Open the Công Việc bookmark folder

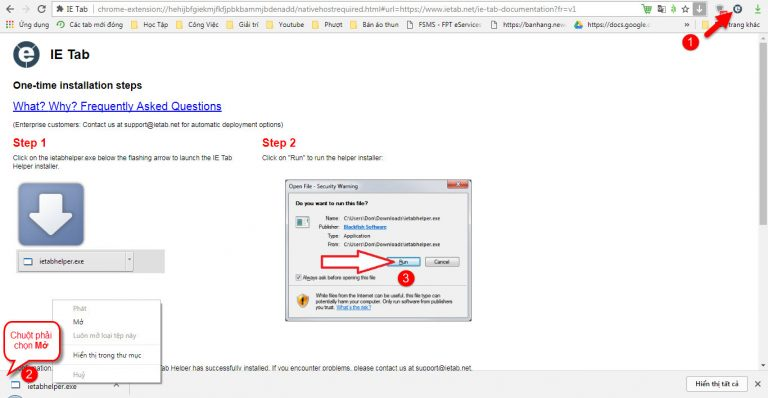point(197,24)
